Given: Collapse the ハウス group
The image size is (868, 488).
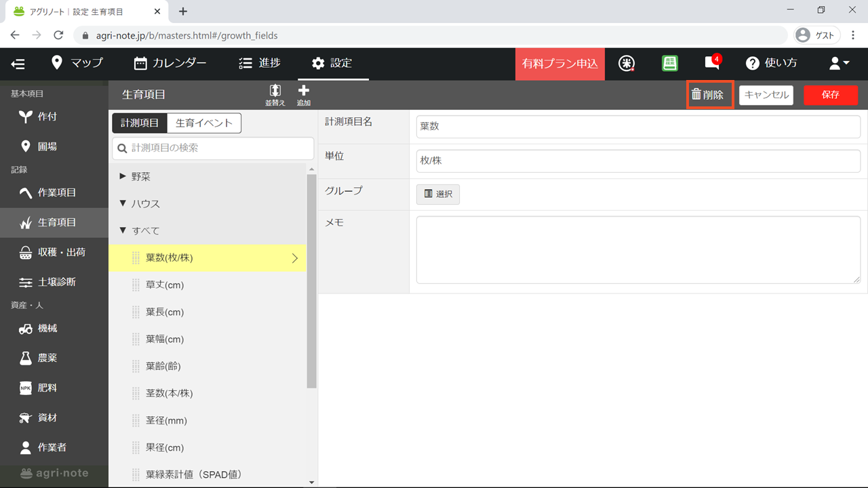Looking at the screenshot, I should click(208, 203).
